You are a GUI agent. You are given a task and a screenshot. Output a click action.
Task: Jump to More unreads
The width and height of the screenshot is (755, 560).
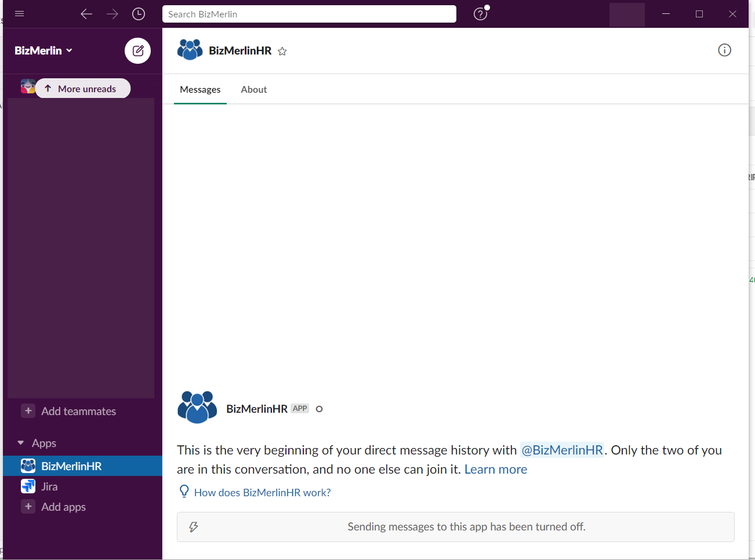coord(83,88)
